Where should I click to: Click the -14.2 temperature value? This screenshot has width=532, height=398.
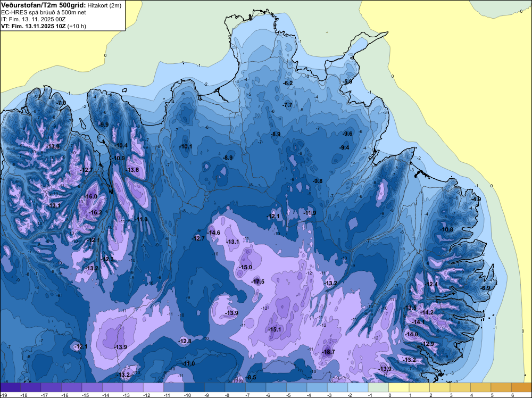427,312
